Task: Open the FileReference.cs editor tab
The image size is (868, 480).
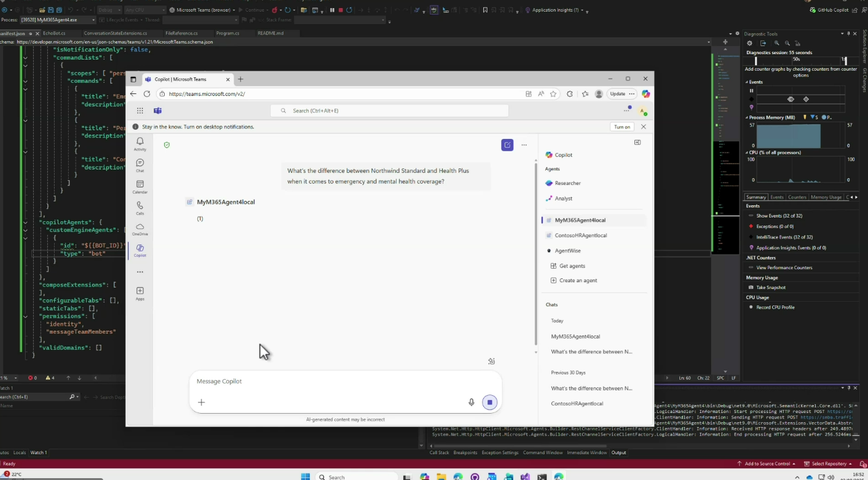Action: [181, 33]
